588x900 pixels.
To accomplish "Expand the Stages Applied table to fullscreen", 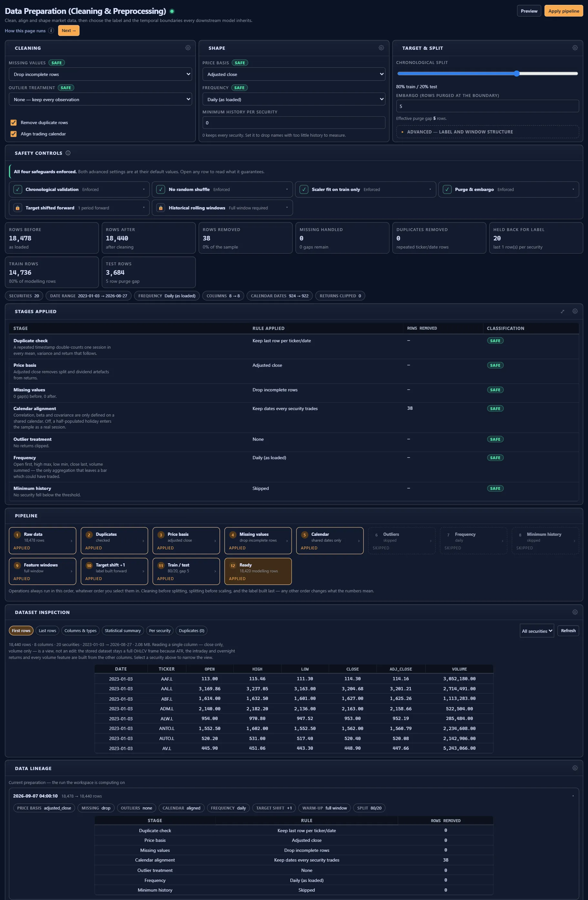I will pos(562,312).
